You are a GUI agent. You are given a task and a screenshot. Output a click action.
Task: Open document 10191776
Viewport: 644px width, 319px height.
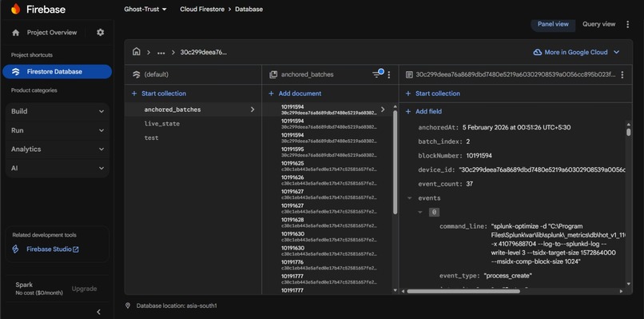[x=329, y=265]
